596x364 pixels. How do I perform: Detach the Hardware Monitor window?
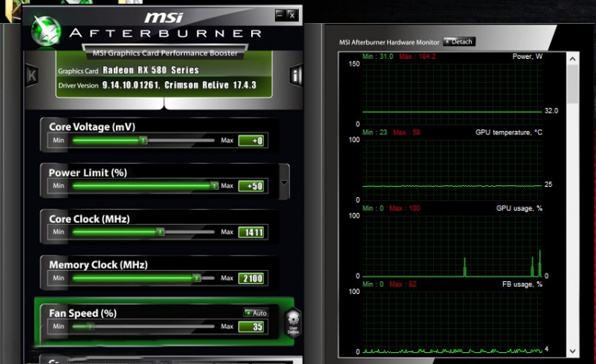(459, 42)
